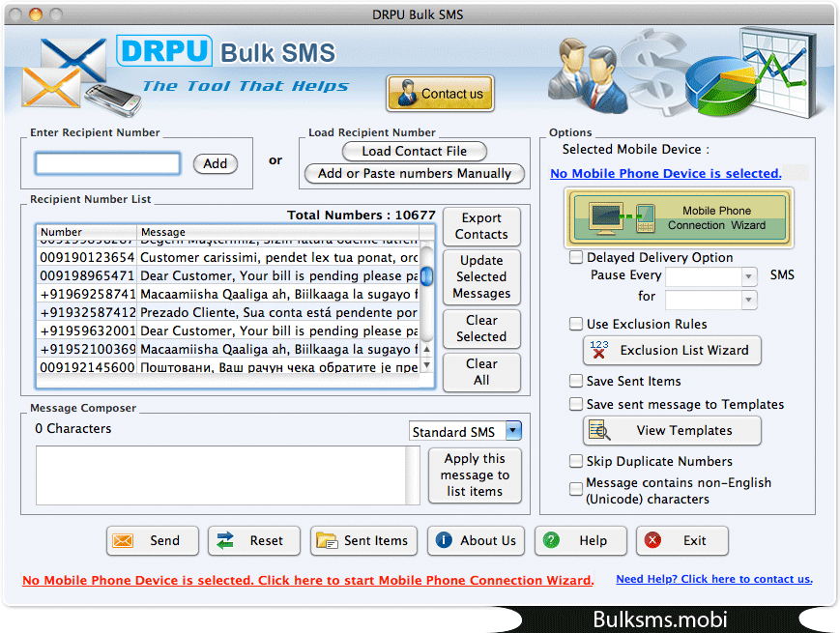Click the folder icon on Sent Items
The image size is (840, 633).
point(327,541)
